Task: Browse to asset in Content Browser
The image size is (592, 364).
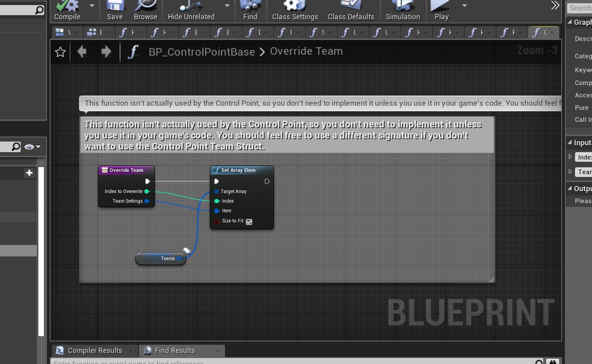Action: coord(145,11)
